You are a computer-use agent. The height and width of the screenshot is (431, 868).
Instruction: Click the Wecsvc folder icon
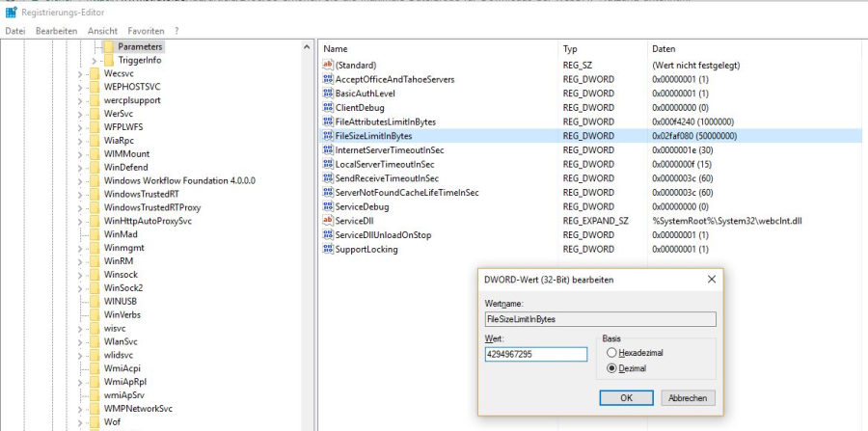pos(95,73)
